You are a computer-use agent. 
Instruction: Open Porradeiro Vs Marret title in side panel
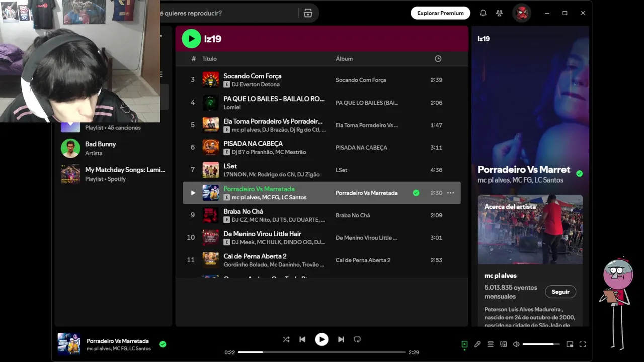point(524,169)
